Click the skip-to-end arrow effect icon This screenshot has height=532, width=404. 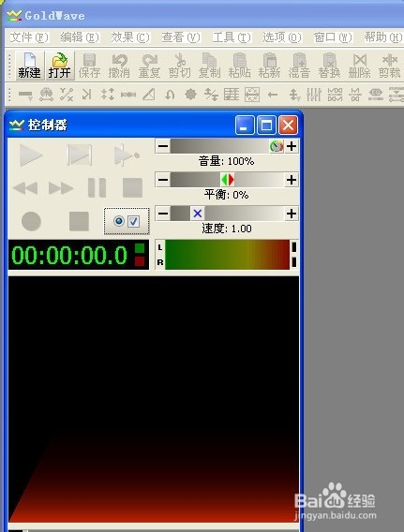click(87, 95)
